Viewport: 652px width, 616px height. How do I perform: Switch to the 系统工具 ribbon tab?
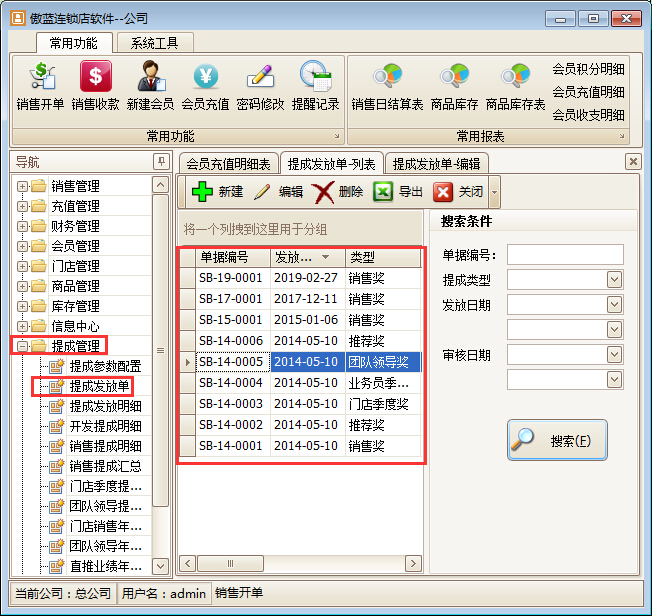[x=155, y=43]
